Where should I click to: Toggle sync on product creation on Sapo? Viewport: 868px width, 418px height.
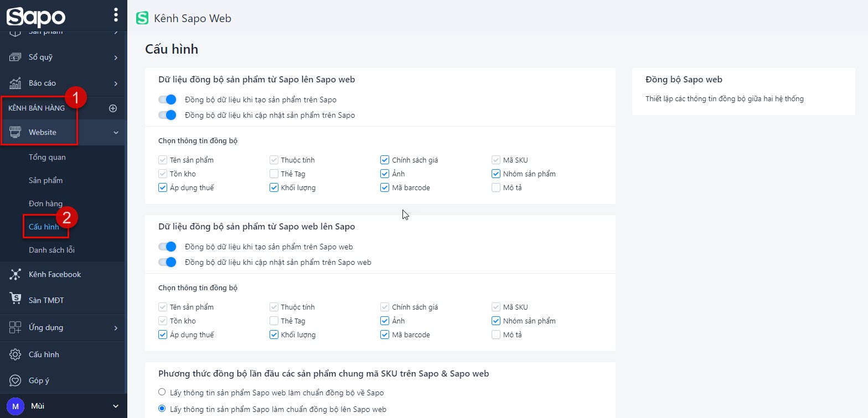click(x=167, y=100)
